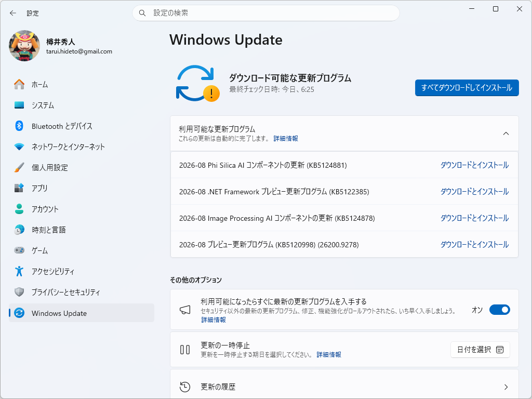
Task: Select Bluetooth とデバイス
Action: 82,126
